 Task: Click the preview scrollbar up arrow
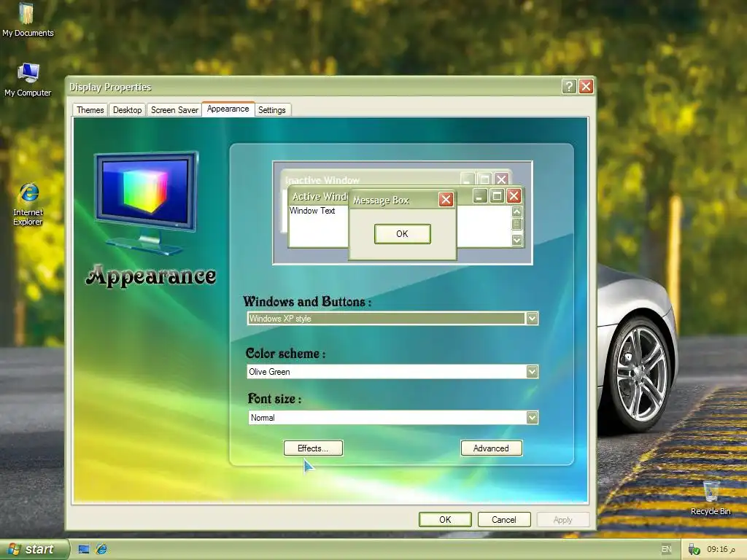pyautogui.click(x=517, y=211)
